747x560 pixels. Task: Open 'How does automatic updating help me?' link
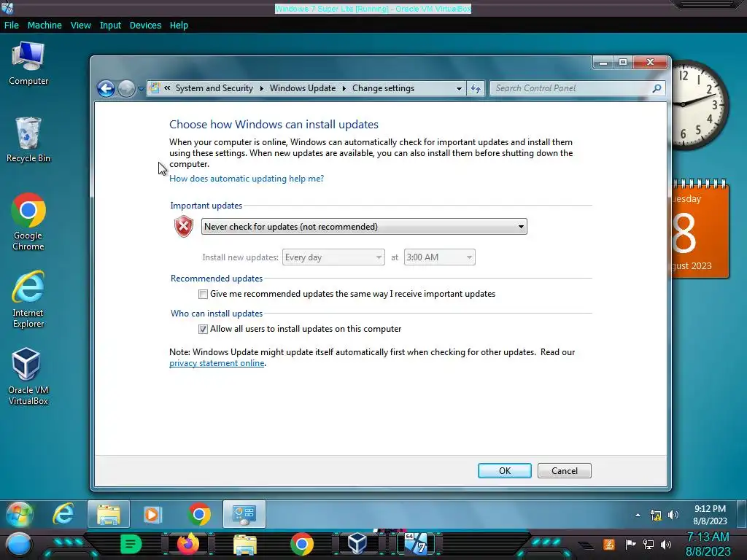click(247, 179)
